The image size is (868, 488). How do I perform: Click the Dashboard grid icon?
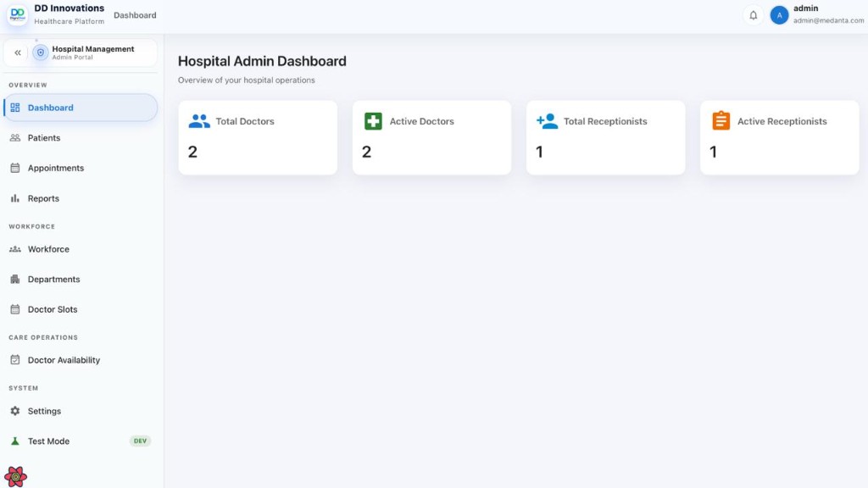pyautogui.click(x=15, y=108)
